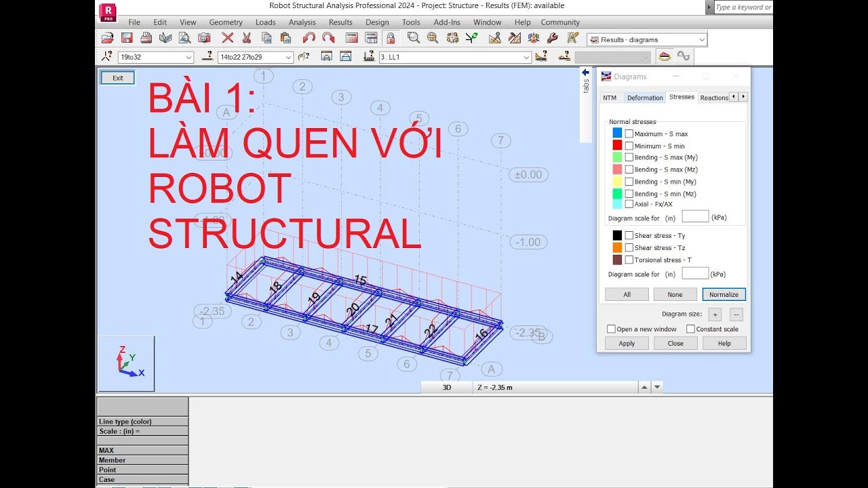Open the node selection dropdown 19to32
Image resolution: width=868 pixels, height=488 pixels.
[189, 58]
